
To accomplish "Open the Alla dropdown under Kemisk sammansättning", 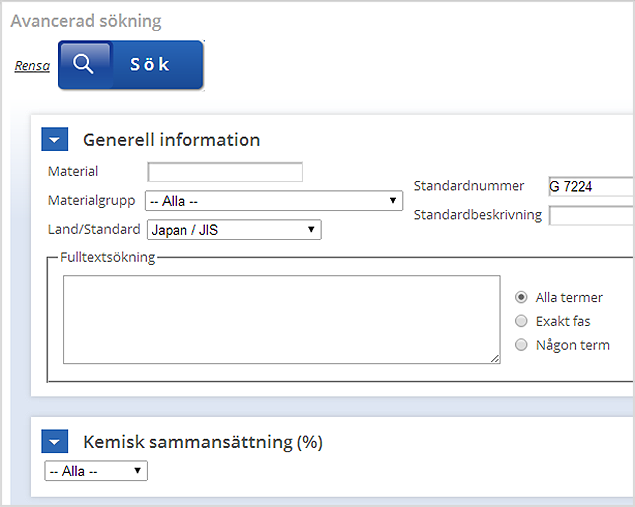I will [96, 471].
